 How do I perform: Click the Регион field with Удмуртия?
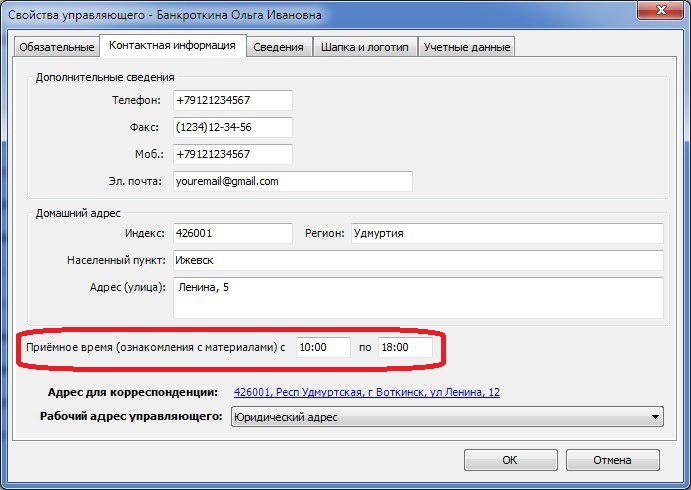[505, 233]
